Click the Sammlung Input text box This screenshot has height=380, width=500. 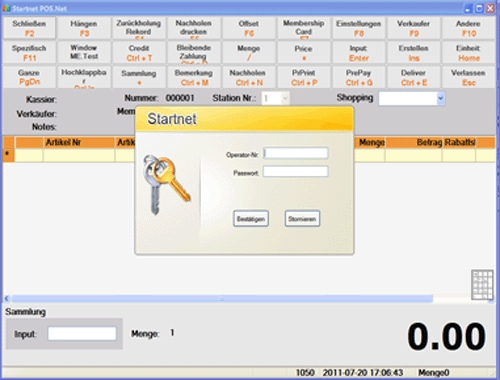[x=82, y=334]
